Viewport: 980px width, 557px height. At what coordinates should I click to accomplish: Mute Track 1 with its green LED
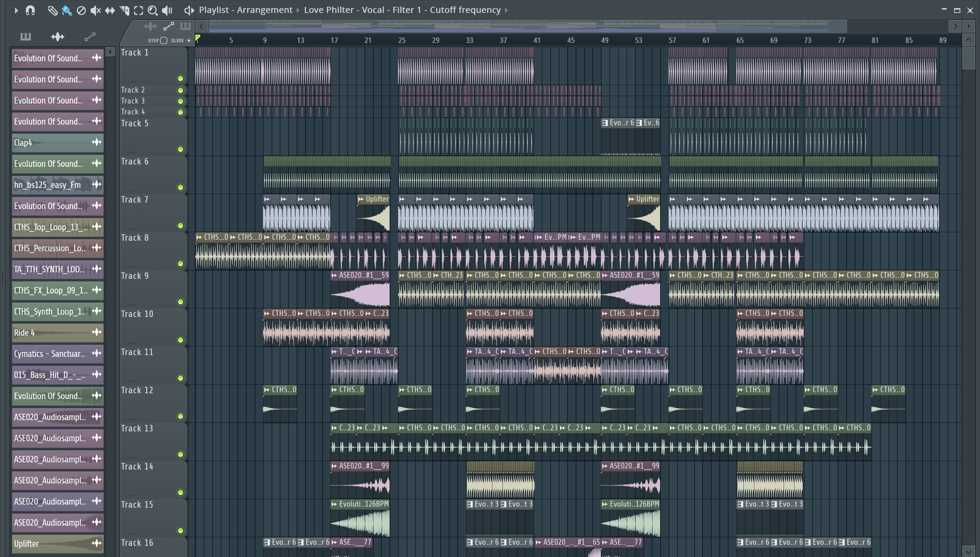click(x=180, y=79)
